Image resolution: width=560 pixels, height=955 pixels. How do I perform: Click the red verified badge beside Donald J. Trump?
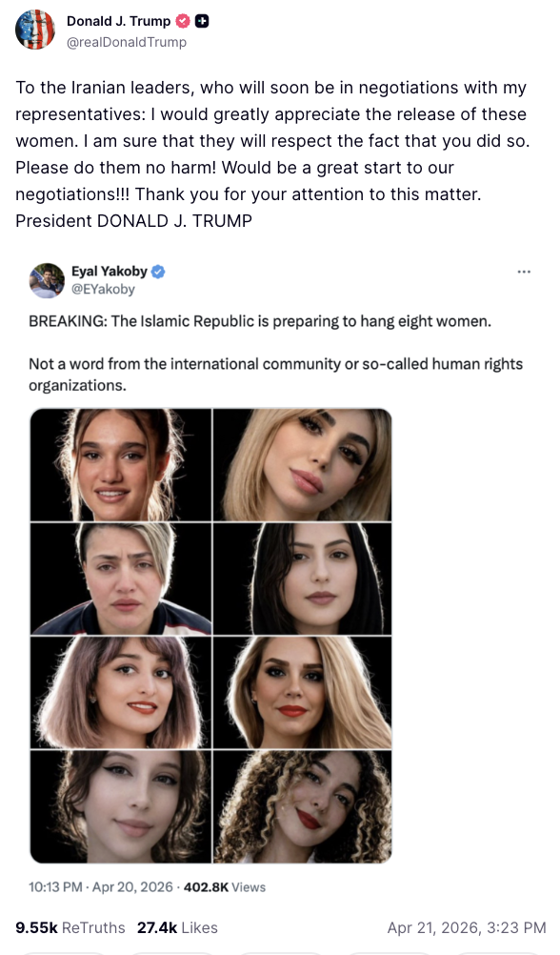(x=183, y=21)
